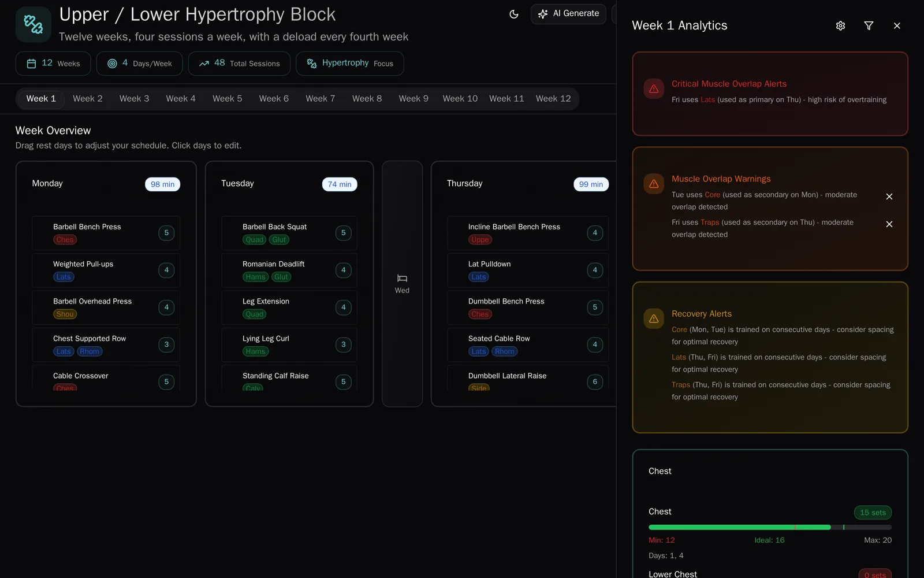Select Incline Barbell Bench Press exercise
This screenshot has height=578, width=924.
pyautogui.click(x=528, y=233)
